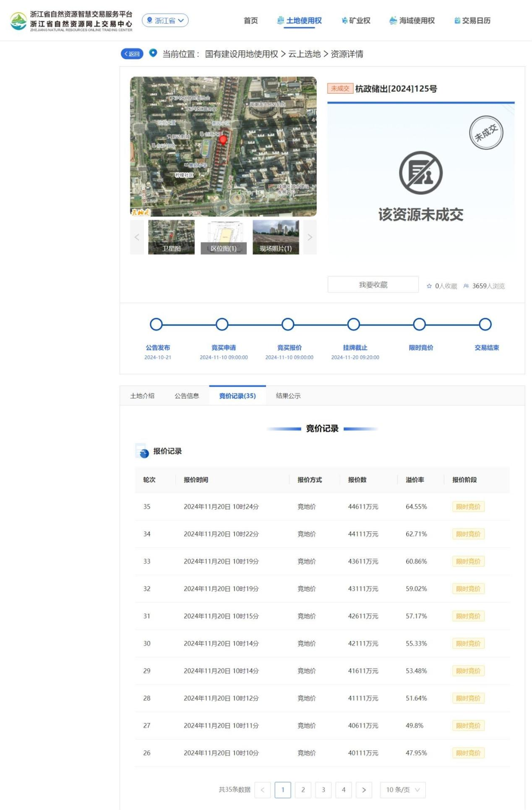Click the 挂牌截止 timeline circle
Image resolution: width=532 pixels, height=810 pixels.
click(354, 324)
